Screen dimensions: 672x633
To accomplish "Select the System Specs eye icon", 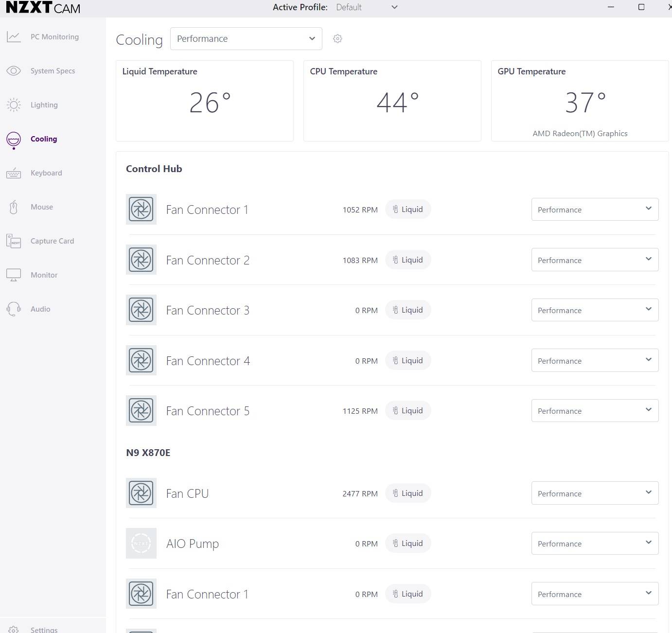I will (x=14, y=71).
